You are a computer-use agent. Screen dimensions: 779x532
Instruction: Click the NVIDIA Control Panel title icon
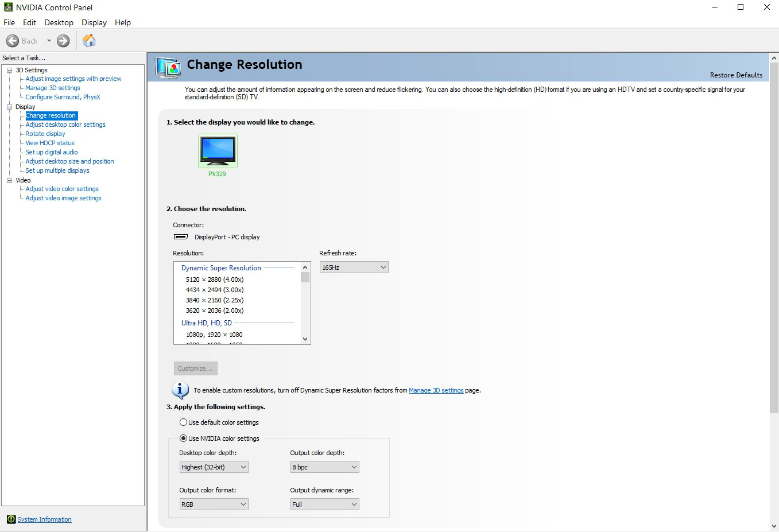pos(8,7)
